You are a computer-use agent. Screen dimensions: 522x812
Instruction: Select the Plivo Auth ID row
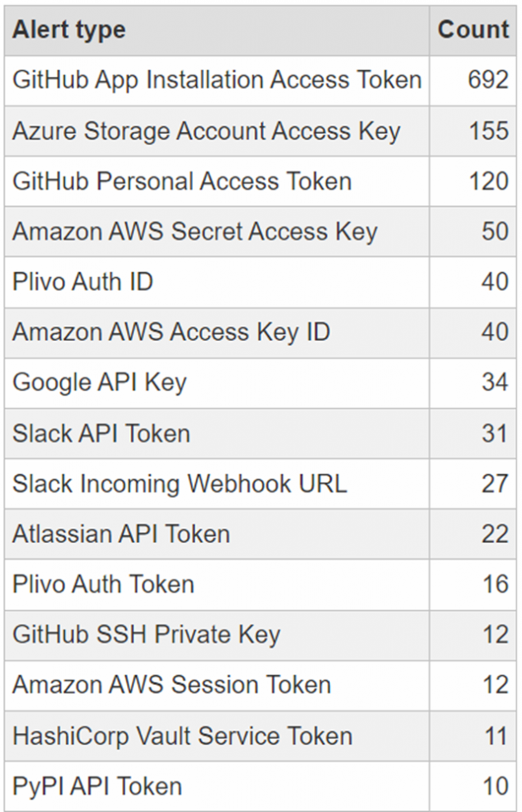(x=83, y=282)
